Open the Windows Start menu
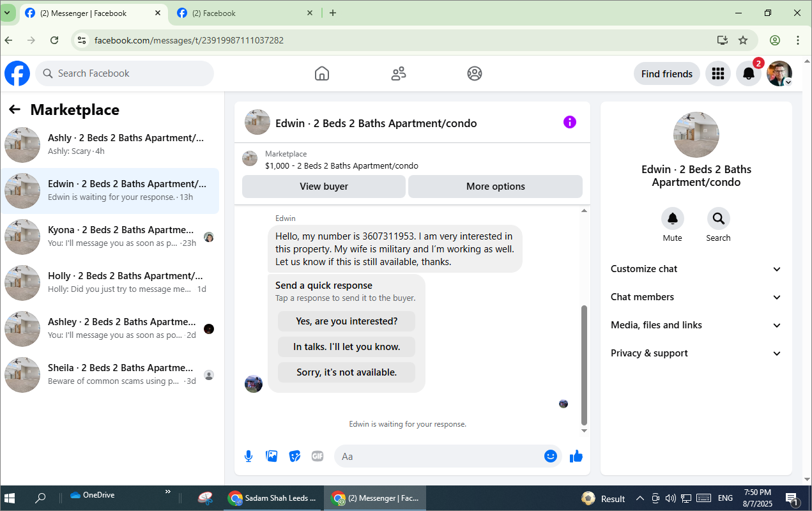 pyautogui.click(x=9, y=498)
